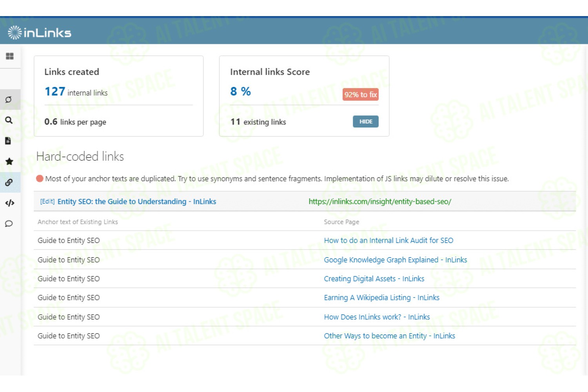Open the inlinks.com/insight/entity-based-seo URL
Viewport: 588px width, 392px height.
pyautogui.click(x=380, y=201)
